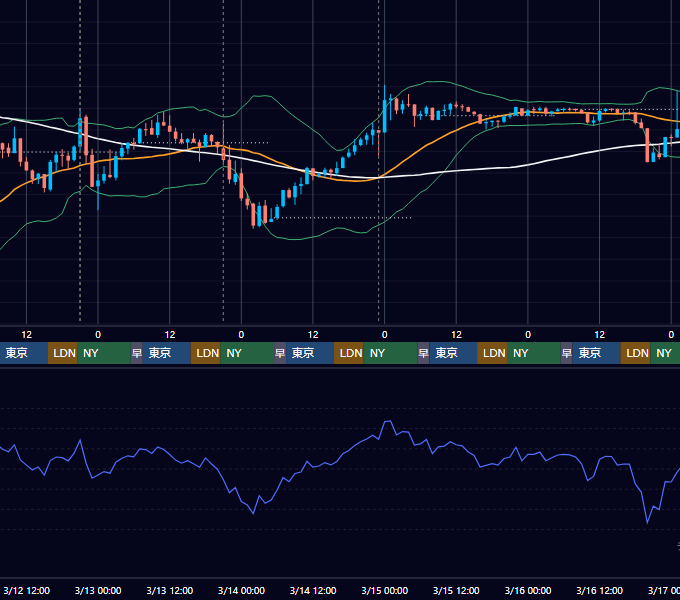Click the 早 early-session marker on 3/16

pyautogui.click(x=566, y=353)
